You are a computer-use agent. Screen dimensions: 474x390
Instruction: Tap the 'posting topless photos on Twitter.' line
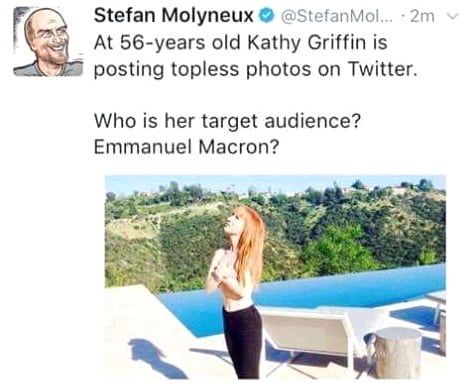click(x=256, y=69)
